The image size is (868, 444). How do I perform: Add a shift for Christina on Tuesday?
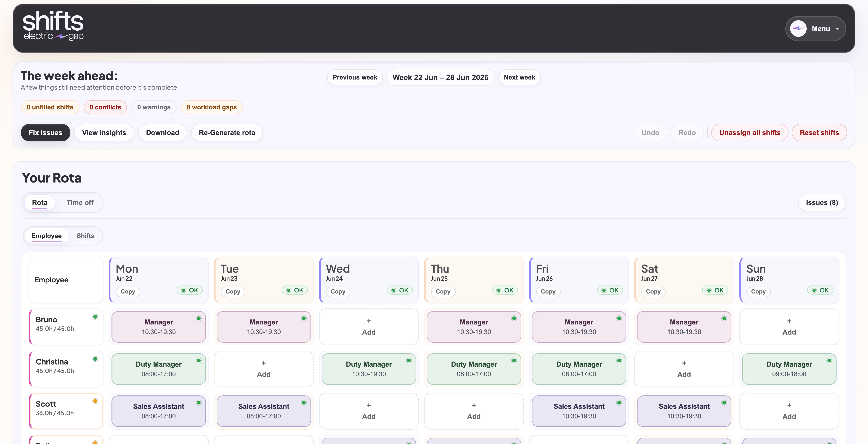click(x=264, y=369)
